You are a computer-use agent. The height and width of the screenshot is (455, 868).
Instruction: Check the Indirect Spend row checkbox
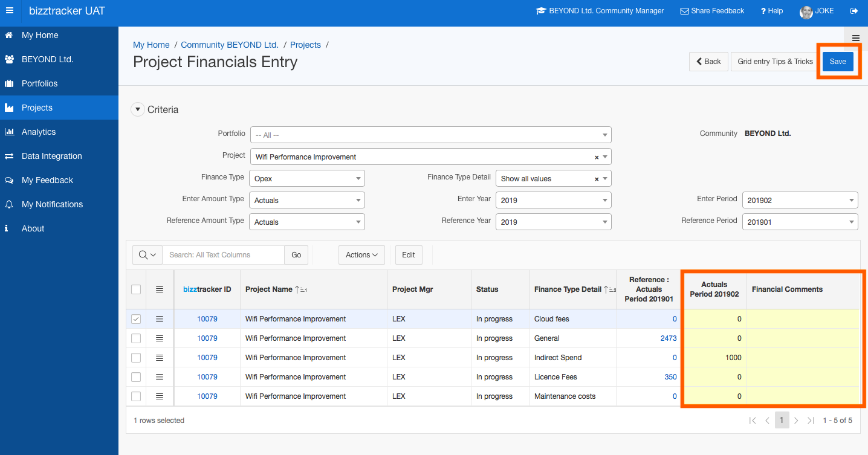(136, 358)
